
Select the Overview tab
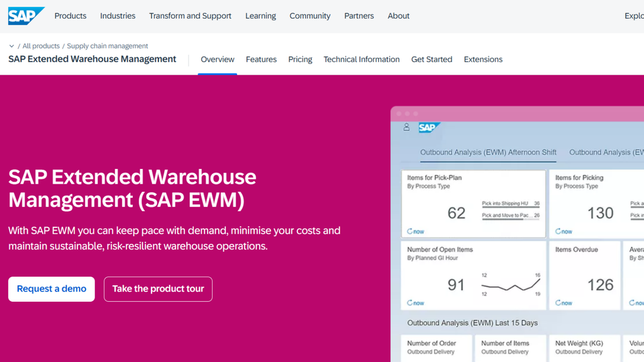coord(217,60)
